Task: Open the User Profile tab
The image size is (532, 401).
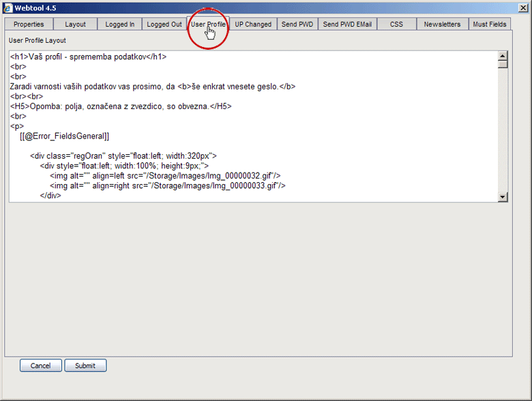Action: tap(208, 24)
